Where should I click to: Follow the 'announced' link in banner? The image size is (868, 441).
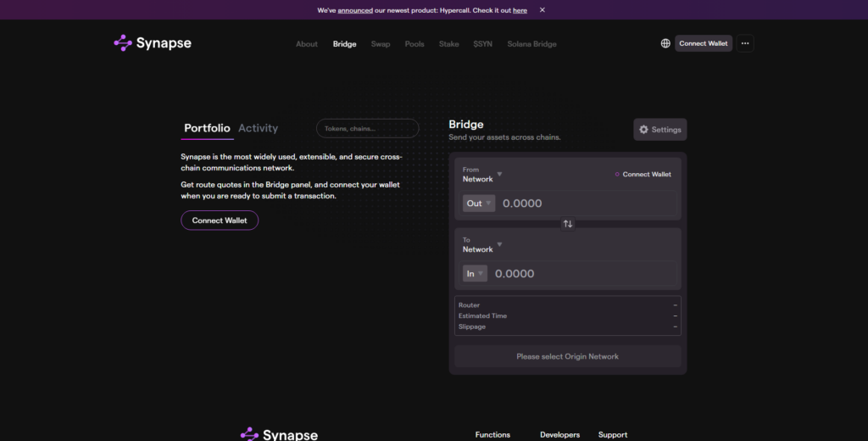point(355,10)
